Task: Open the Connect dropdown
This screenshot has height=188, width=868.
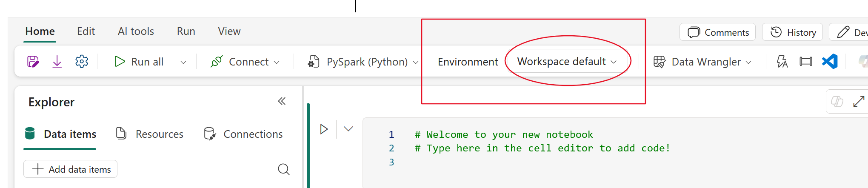Action: [246, 62]
